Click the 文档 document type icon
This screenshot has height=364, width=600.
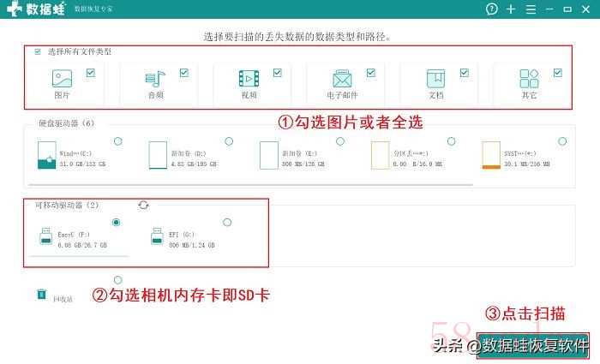435,79
